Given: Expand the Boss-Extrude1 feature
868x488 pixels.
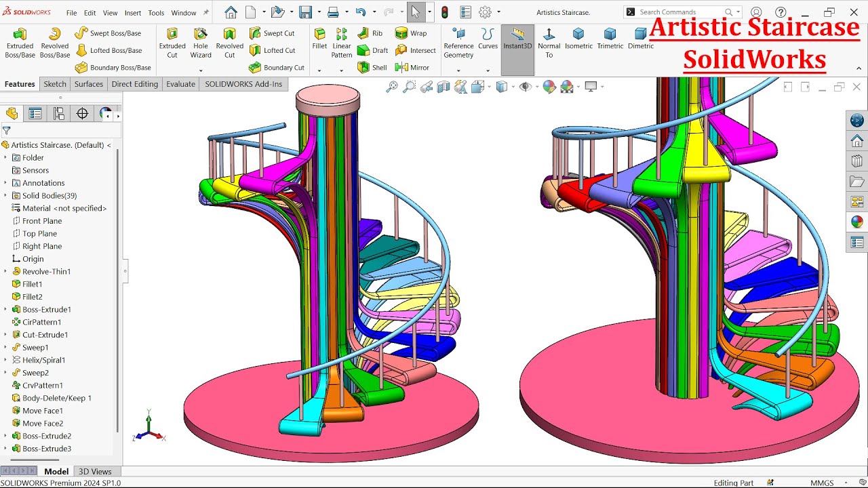Looking at the screenshot, I should point(5,310).
